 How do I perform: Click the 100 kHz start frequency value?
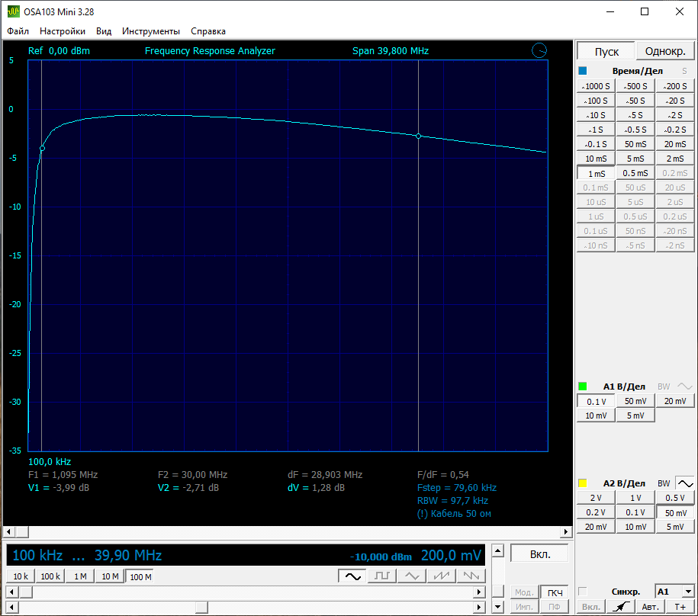(x=37, y=555)
